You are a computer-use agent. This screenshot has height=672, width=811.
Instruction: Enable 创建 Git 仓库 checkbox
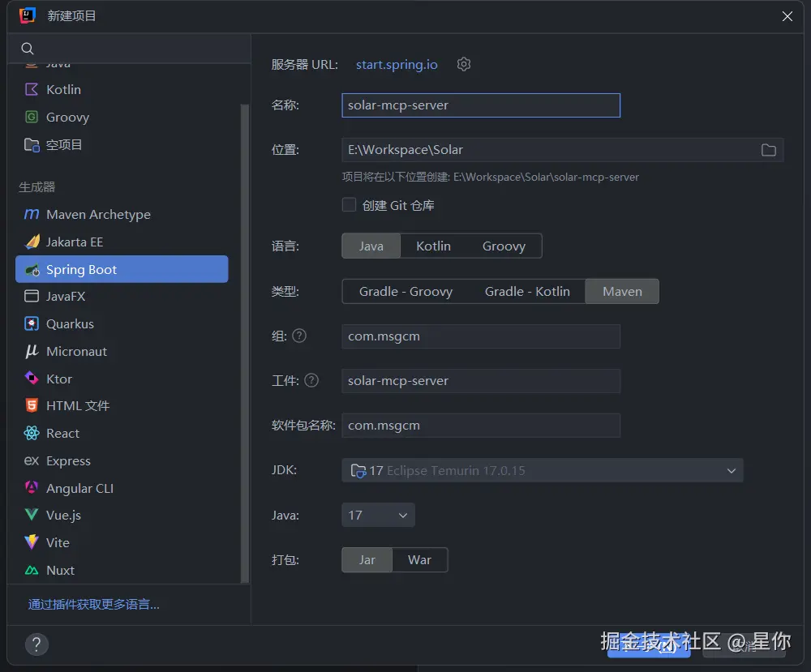point(349,205)
